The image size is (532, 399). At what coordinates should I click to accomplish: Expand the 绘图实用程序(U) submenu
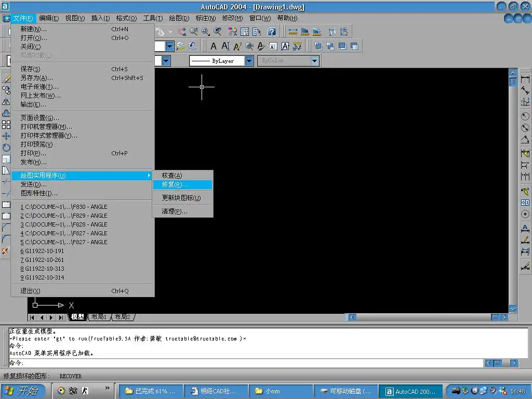click(x=82, y=176)
